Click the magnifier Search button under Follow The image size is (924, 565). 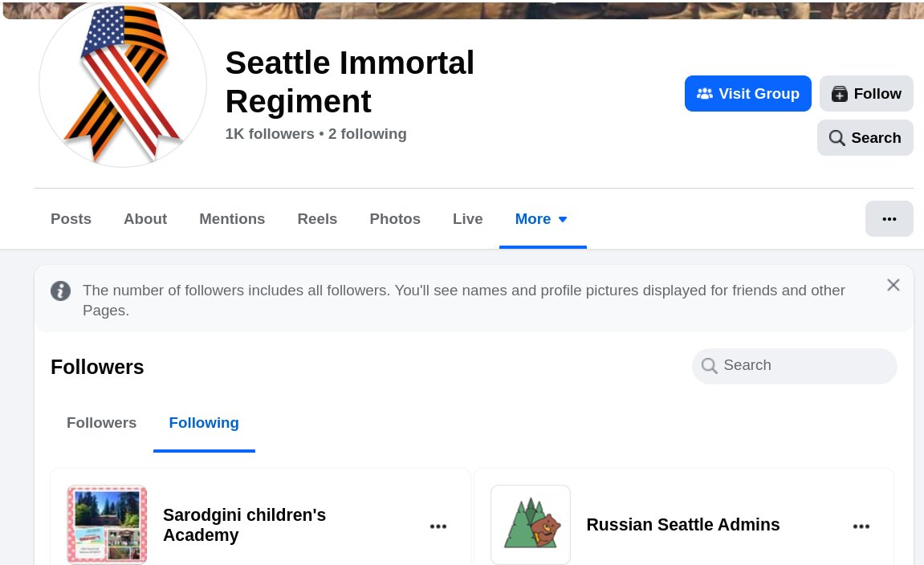[865, 138]
